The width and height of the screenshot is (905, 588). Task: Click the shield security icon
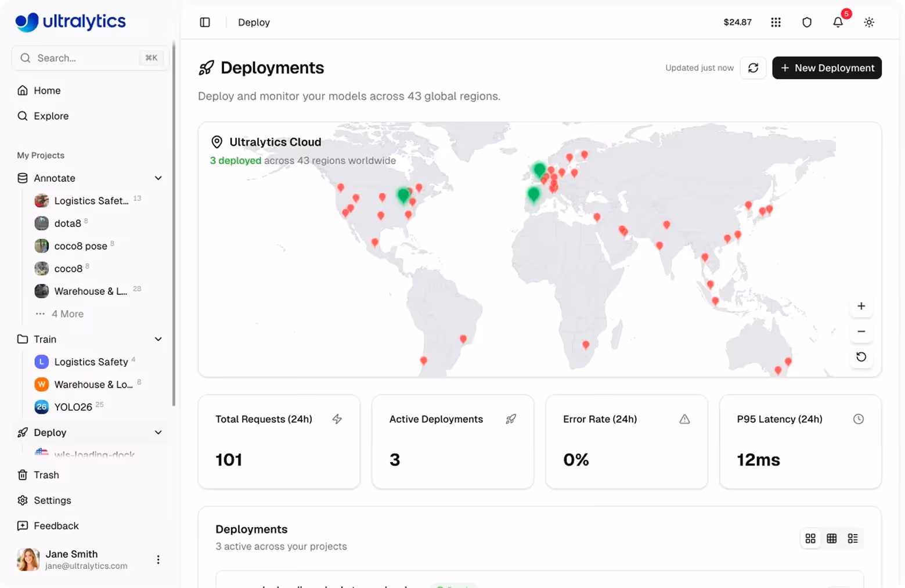coord(807,22)
